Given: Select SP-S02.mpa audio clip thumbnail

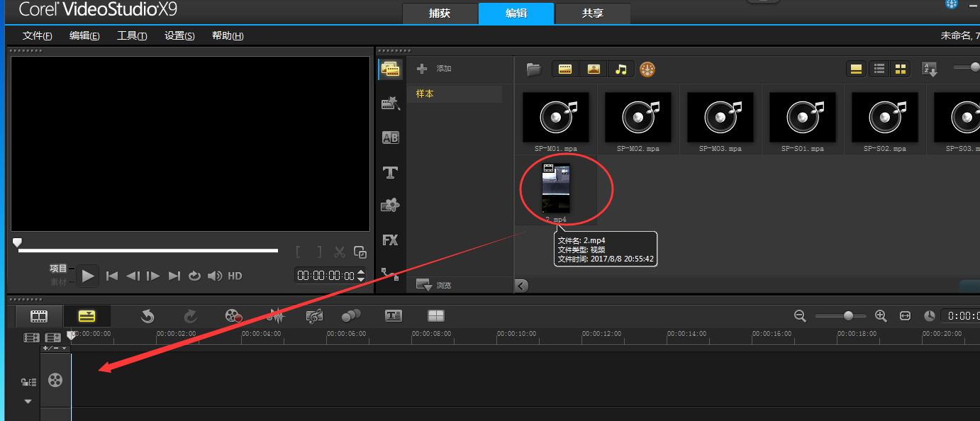Looking at the screenshot, I should pos(884,118).
